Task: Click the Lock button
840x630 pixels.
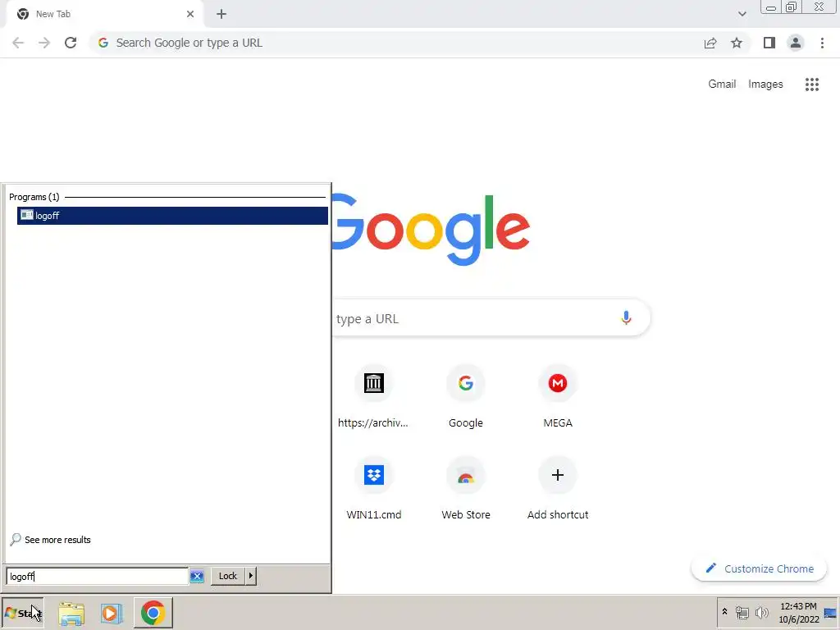Action: pyautogui.click(x=228, y=576)
